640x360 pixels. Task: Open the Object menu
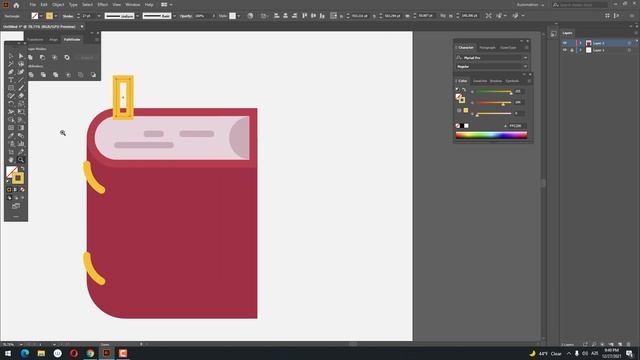click(x=58, y=4)
